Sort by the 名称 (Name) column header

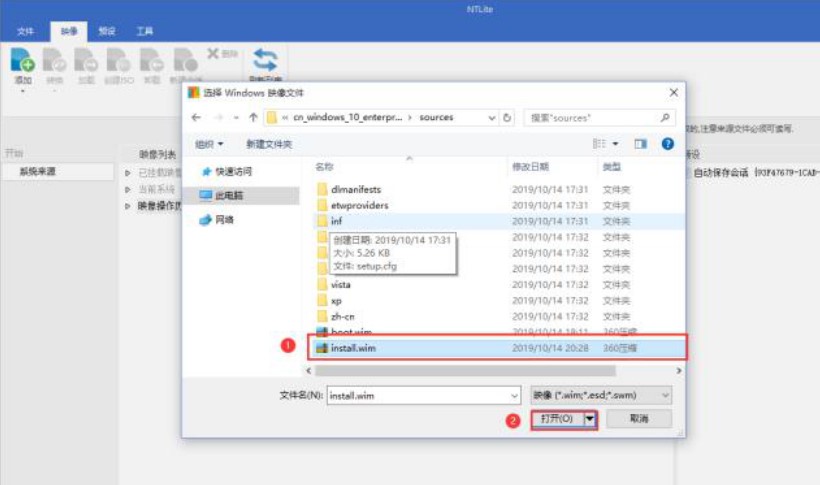pyautogui.click(x=324, y=166)
